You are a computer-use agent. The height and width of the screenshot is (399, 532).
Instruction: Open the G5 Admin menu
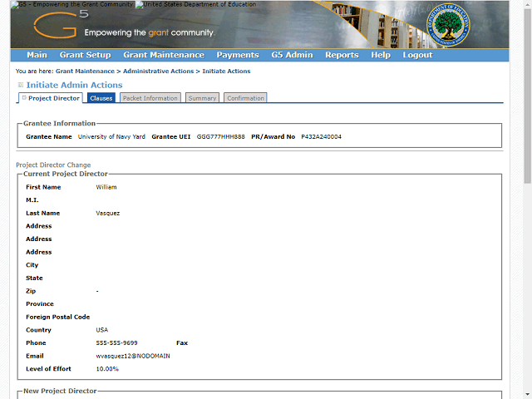pyautogui.click(x=292, y=55)
